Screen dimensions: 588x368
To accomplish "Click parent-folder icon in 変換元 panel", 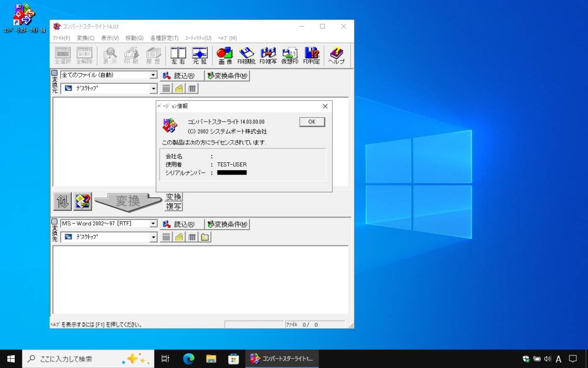I will click(179, 89).
